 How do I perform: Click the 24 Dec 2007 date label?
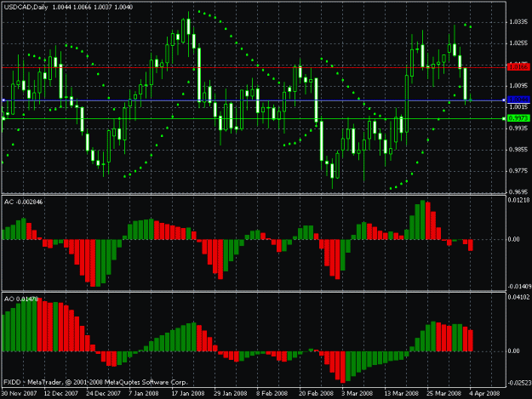tap(103, 394)
